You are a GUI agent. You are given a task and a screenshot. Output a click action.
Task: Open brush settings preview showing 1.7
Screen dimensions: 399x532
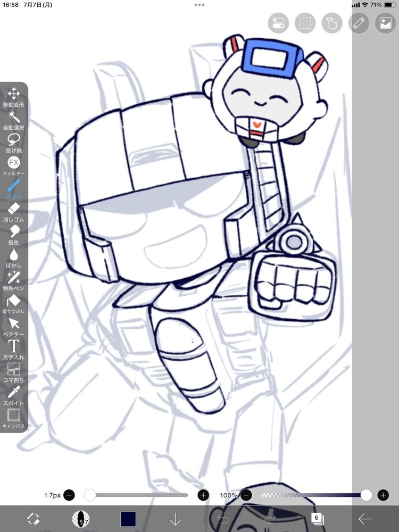tap(81, 519)
